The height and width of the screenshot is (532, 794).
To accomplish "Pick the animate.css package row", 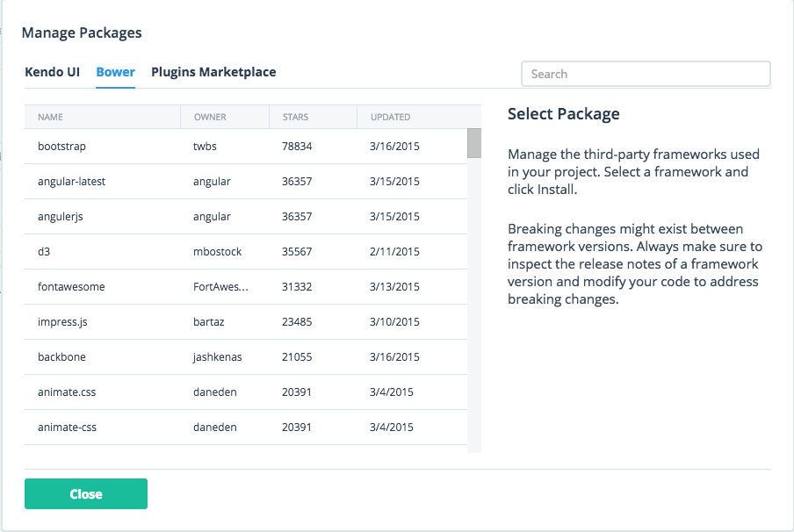I will 67,392.
